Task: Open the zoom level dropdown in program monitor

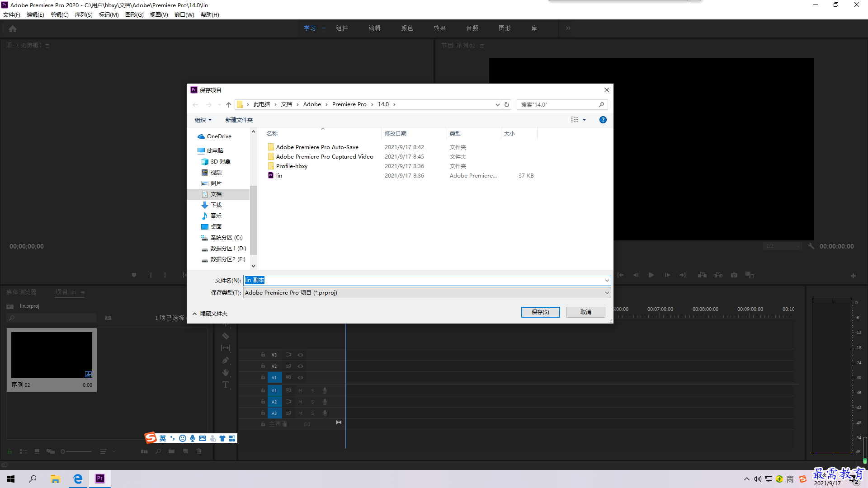Action: [x=783, y=246]
